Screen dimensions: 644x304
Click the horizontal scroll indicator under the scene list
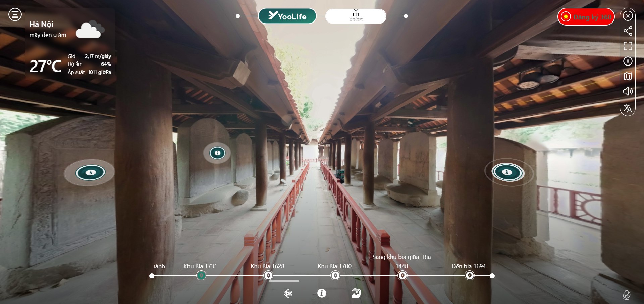click(284, 281)
